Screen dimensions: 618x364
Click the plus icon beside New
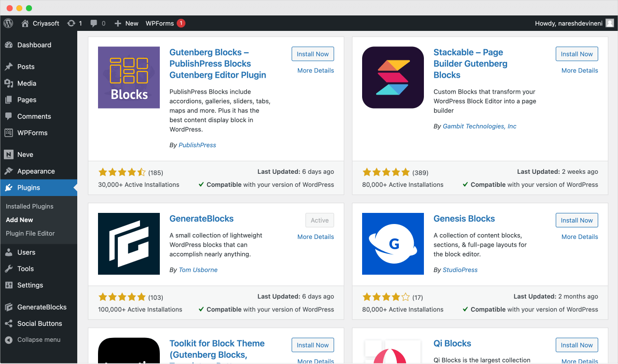118,23
